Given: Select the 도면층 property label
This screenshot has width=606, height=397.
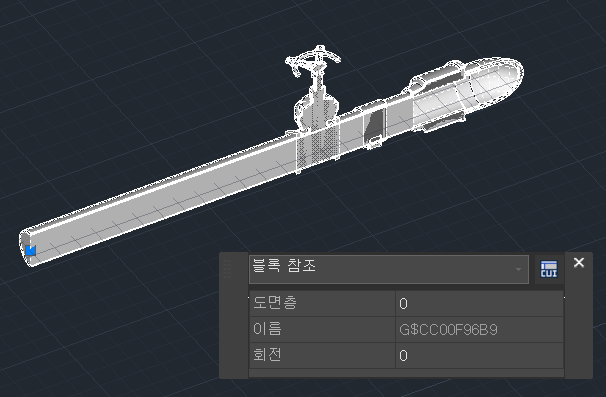Looking at the screenshot, I should click(x=275, y=302).
